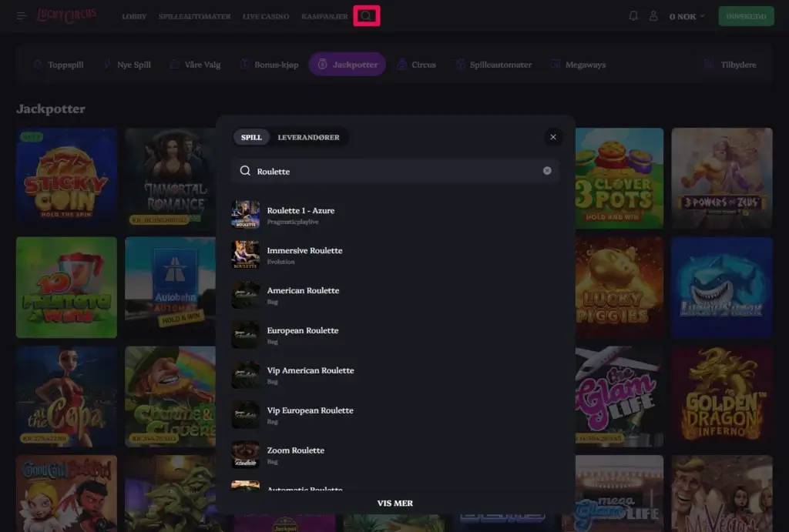789x532 pixels.
Task: Select the Spilleautomater category tab
Action: click(x=494, y=65)
